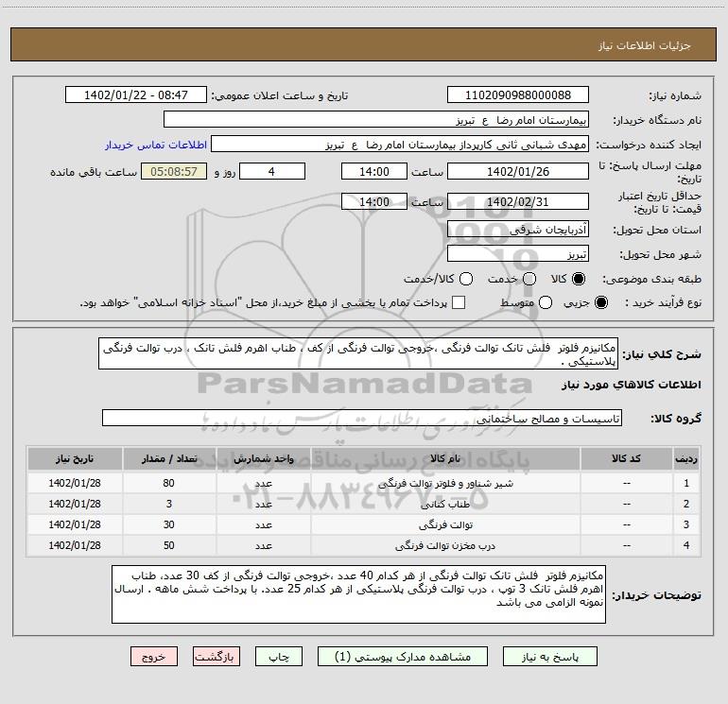Click the چاپ print button

point(279,657)
